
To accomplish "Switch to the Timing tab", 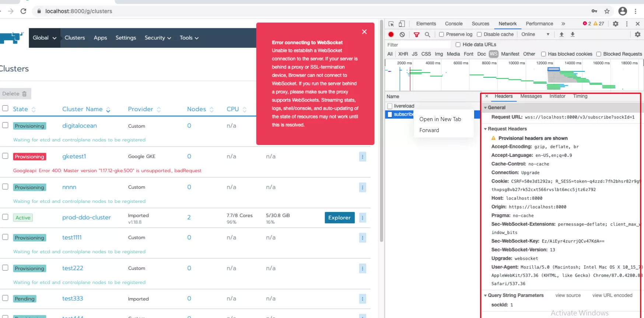I will coord(580,96).
